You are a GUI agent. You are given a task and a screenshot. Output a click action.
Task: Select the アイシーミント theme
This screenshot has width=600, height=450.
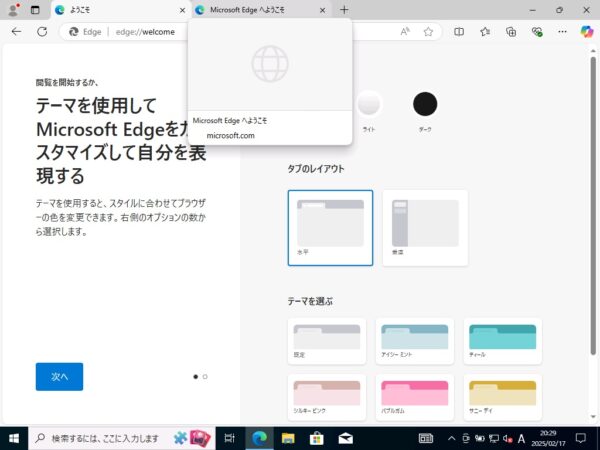pyautogui.click(x=415, y=341)
